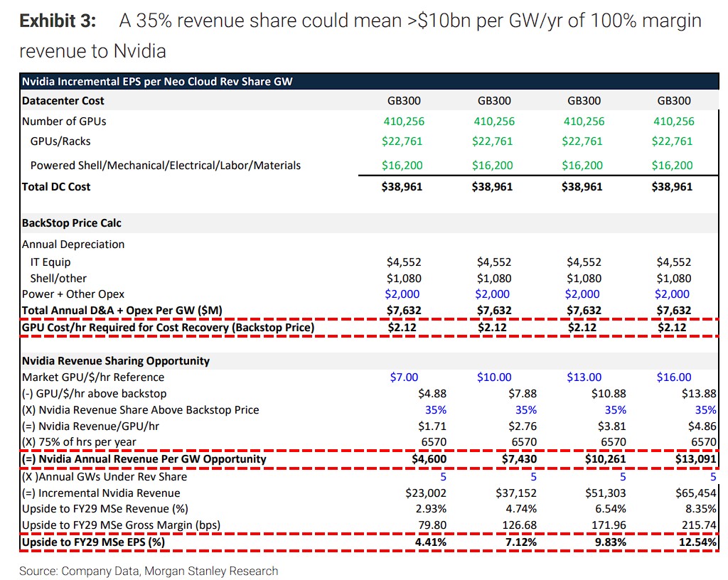Click the $65,454 incremental revenue cell
Viewport: 728px width, 580px height.
(x=696, y=493)
